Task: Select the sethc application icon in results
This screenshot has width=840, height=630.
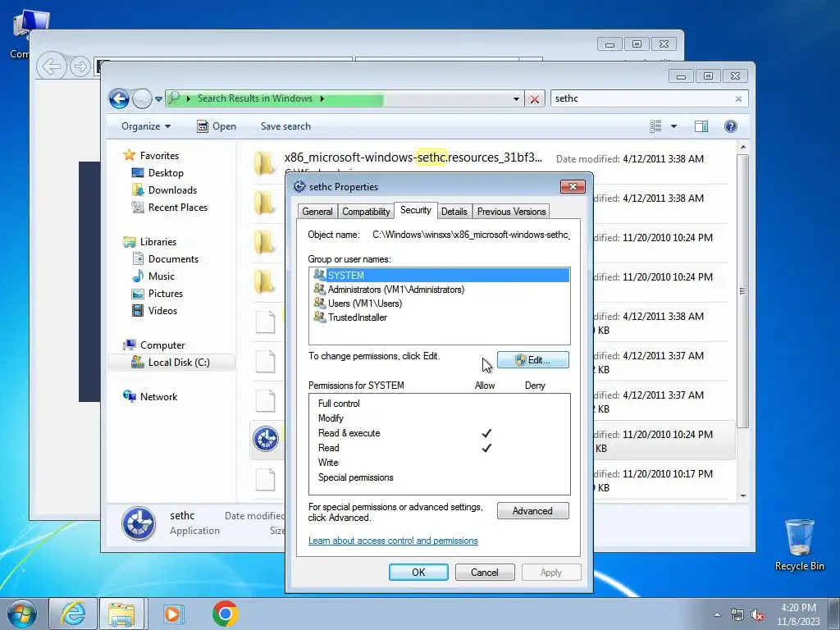Action: coord(266,440)
